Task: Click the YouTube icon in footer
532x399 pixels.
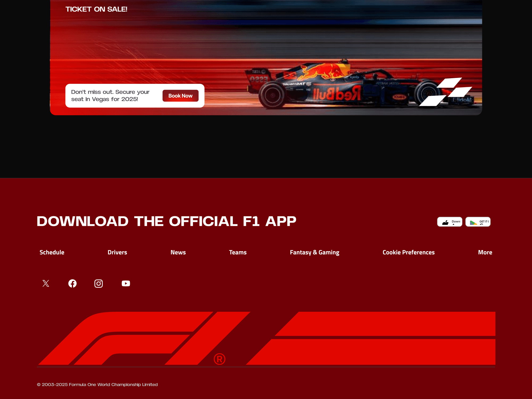Action: (x=126, y=283)
